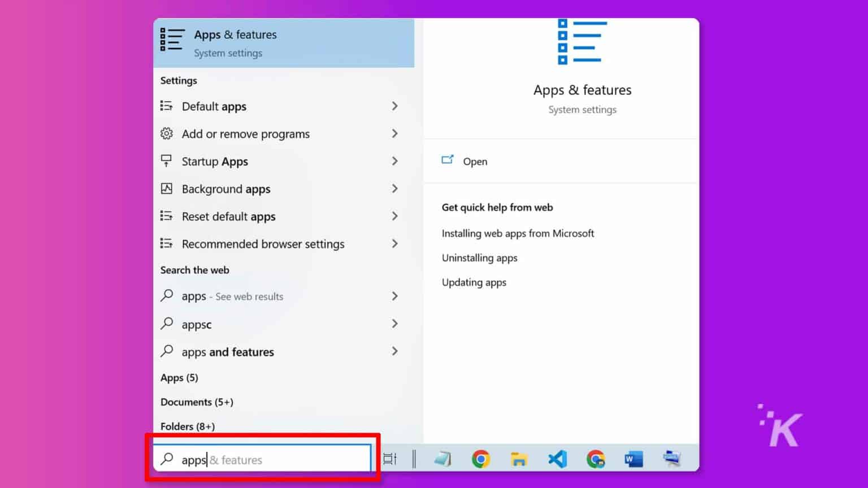The image size is (868, 488).
Task: Click the Apps & features icon in the preview pane
Action: [582, 42]
